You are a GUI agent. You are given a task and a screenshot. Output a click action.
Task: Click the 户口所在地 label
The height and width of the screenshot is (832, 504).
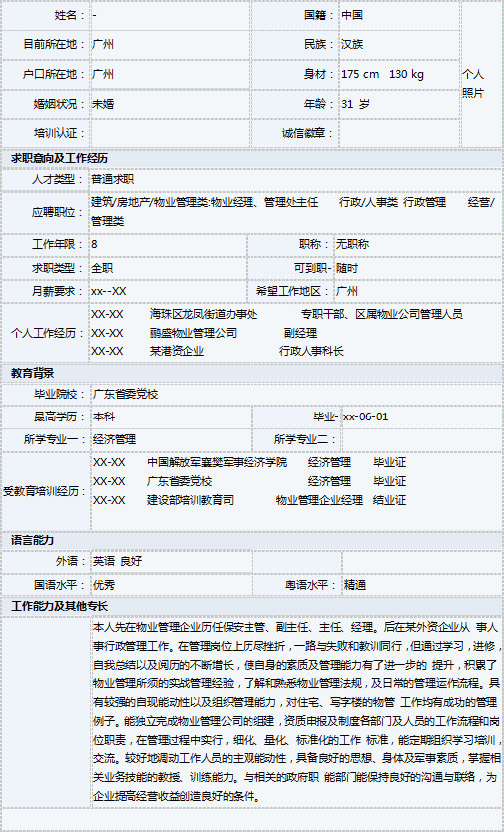(x=54, y=74)
